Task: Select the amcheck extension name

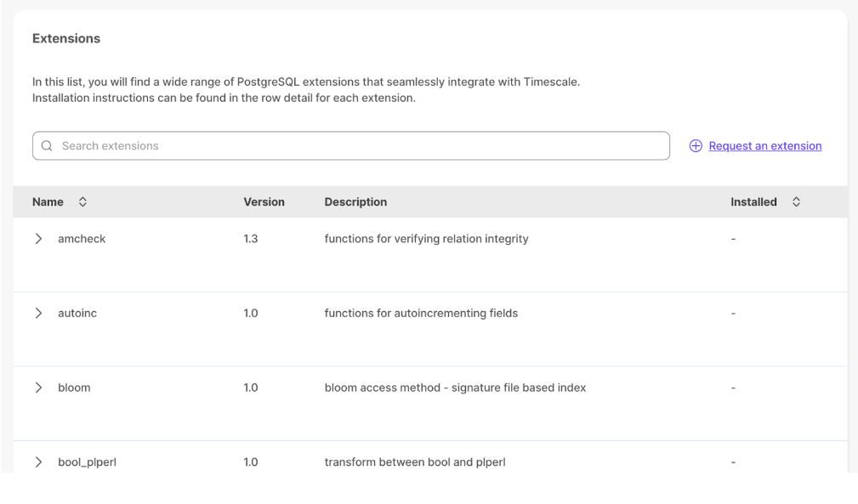Action: click(x=82, y=239)
